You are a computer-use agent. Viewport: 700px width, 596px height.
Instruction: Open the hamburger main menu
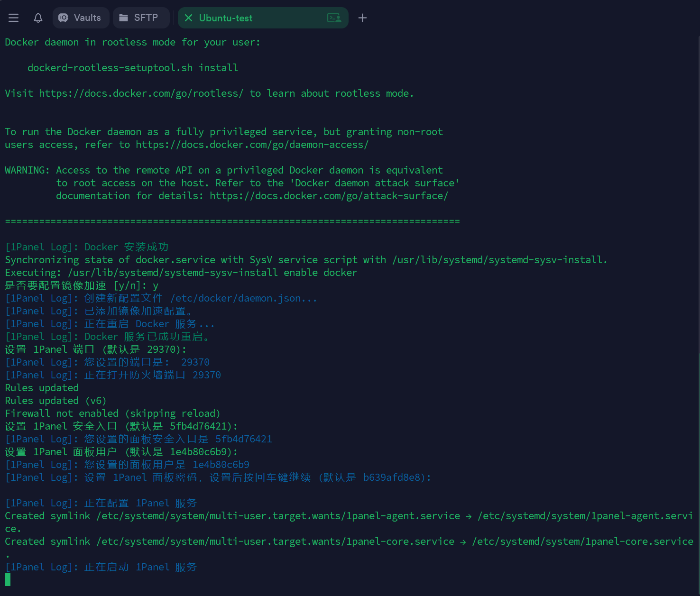[13, 18]
